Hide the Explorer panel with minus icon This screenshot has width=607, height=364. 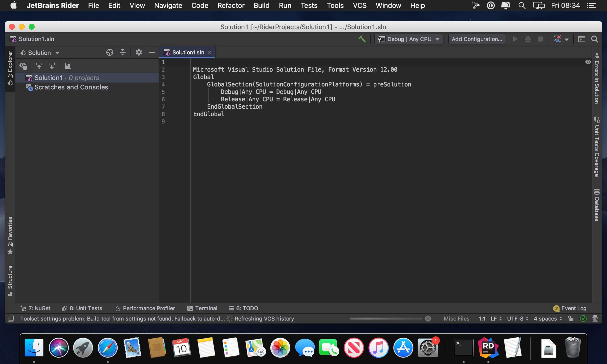(x=152, y=52)
